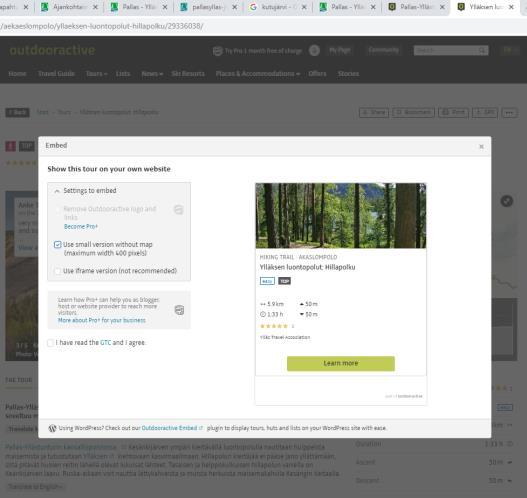The height and width of the screenshot is (498, 527).
Task: Click the magnifier icon in search box
Action: click(483, 50)
